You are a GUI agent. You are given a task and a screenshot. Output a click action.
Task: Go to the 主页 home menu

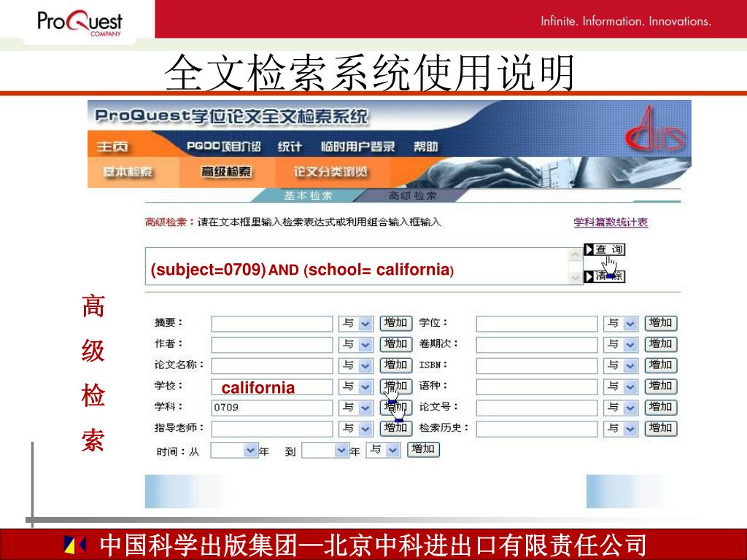point(112,146)
